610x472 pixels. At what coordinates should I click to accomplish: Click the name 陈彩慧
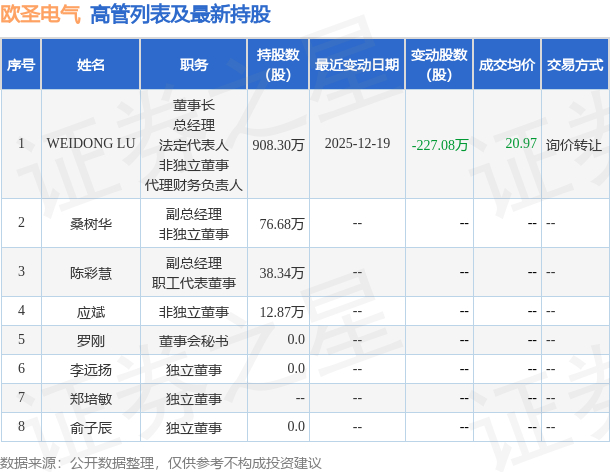[x=91, y=273]
